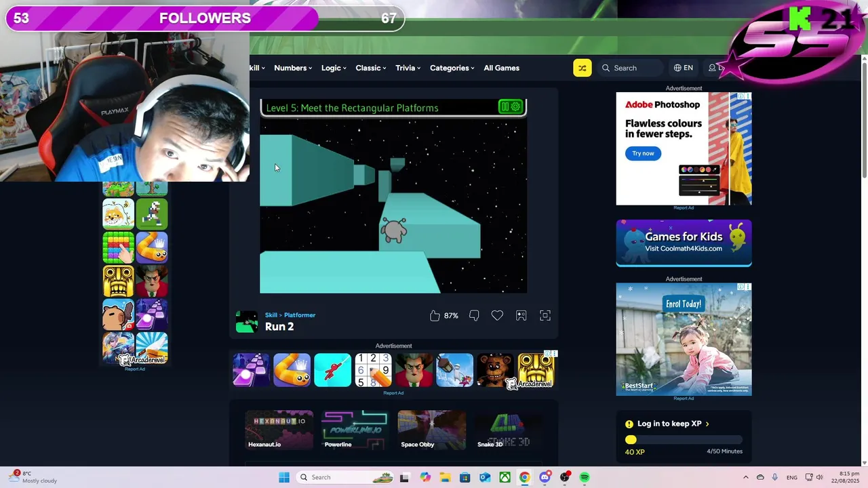Like Run 2 with the thumbs-up icon
868x488 pixels.
[435, 315]
